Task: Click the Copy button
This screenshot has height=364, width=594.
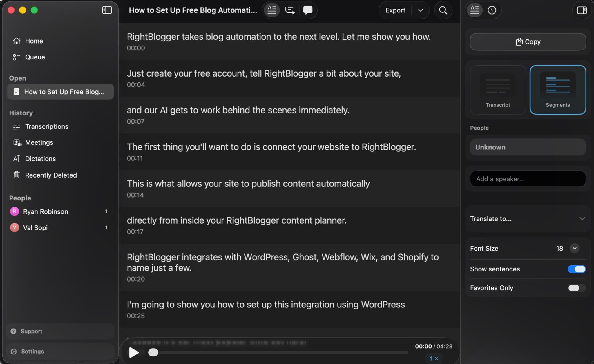Action: click(528, 41)
